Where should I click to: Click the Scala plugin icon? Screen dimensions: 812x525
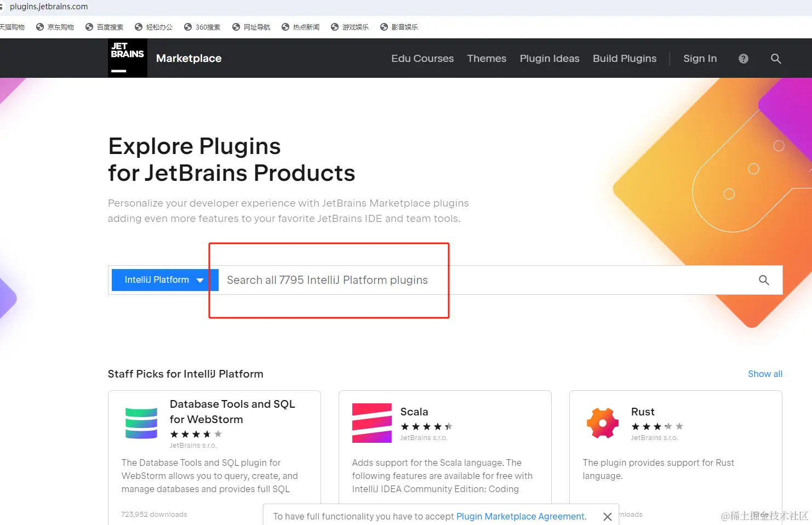pos(371,423)
